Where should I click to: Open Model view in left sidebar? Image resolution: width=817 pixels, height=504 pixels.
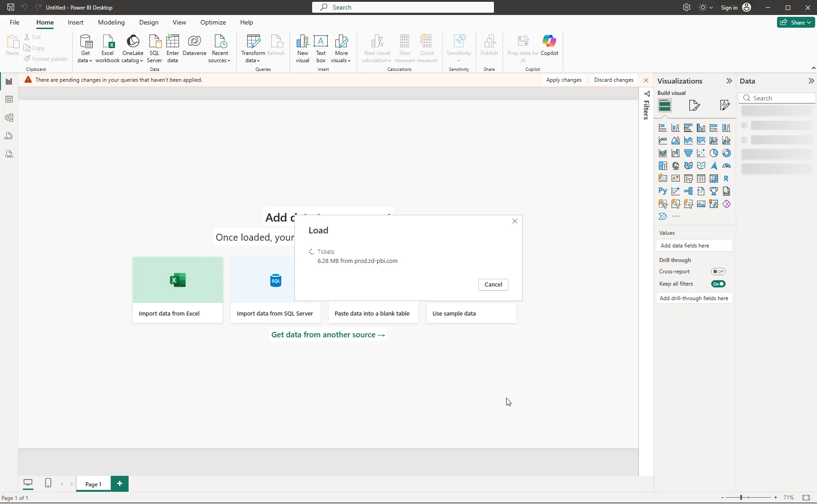coord(9,118)
